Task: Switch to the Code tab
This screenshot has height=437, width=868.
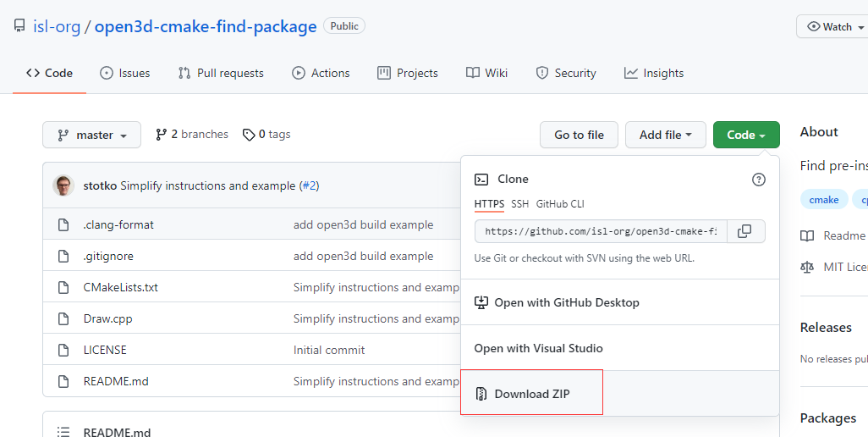Action: (x=49, y=73)
